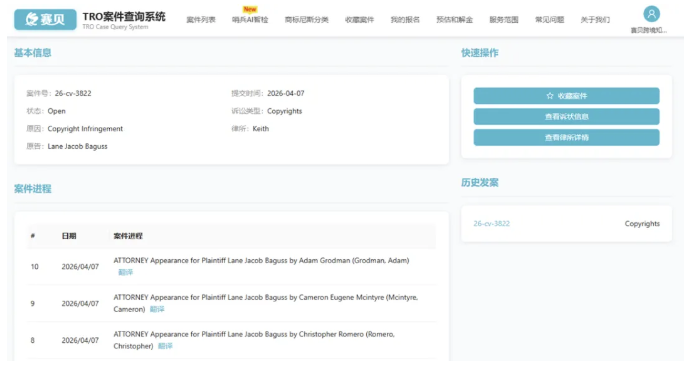This screenshot has height=375, width=699.
Task: Click the date 2026/04/07 in row 8
Action: click(x=80, y=341)
